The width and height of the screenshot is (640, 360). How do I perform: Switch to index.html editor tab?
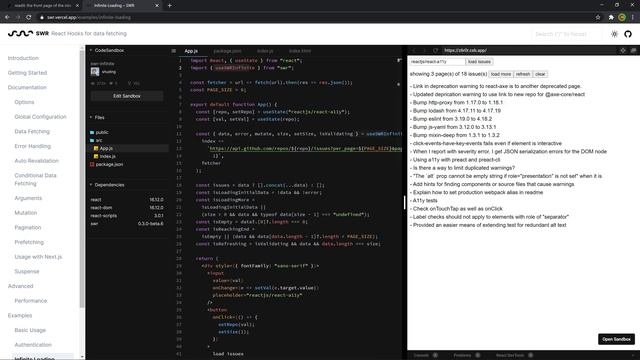point(300,51)
